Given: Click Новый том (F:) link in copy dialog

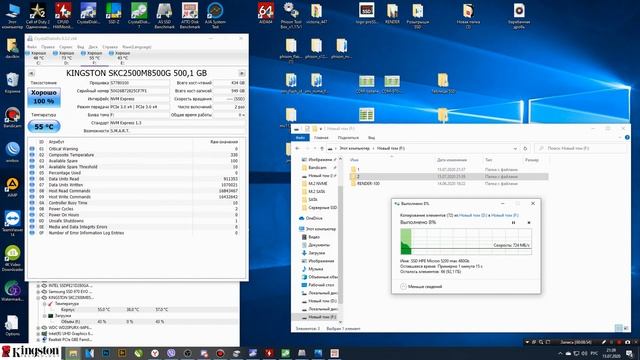Looking at the screenshot, I should pyautogui.click(x=504, y=215).
